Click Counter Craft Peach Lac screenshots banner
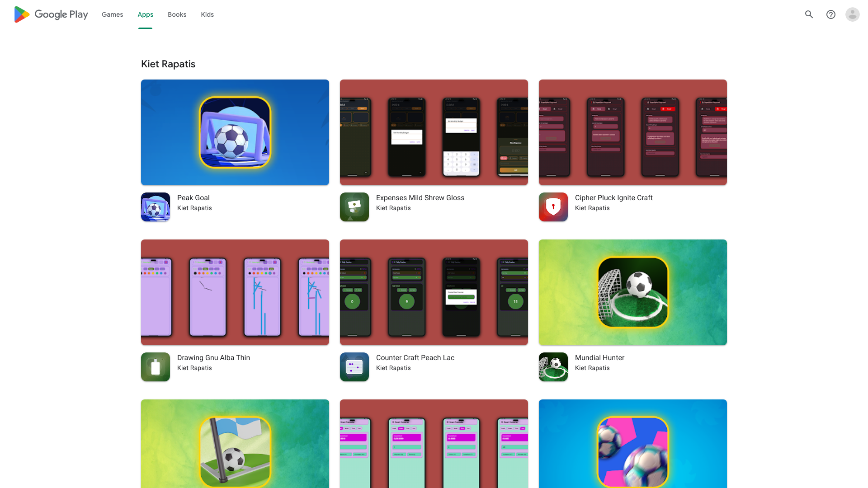Viewport: 868px width, 488px height. coord(434,292)
